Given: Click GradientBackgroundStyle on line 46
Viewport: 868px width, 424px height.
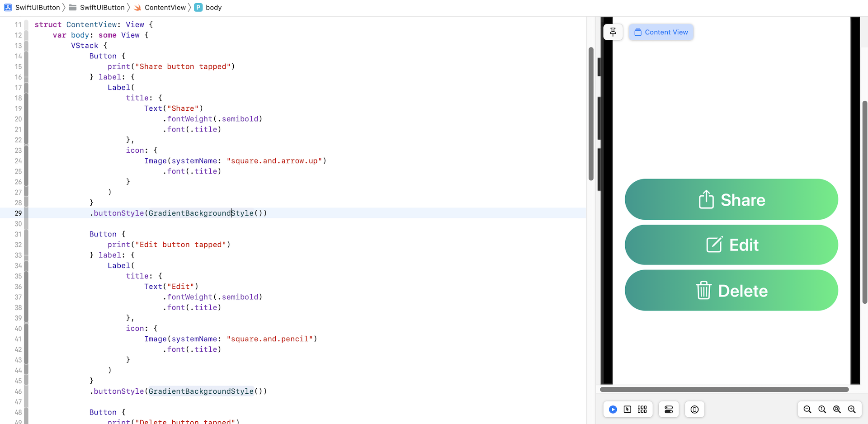Looking at the screenshot, I should (x=201, y=391).
